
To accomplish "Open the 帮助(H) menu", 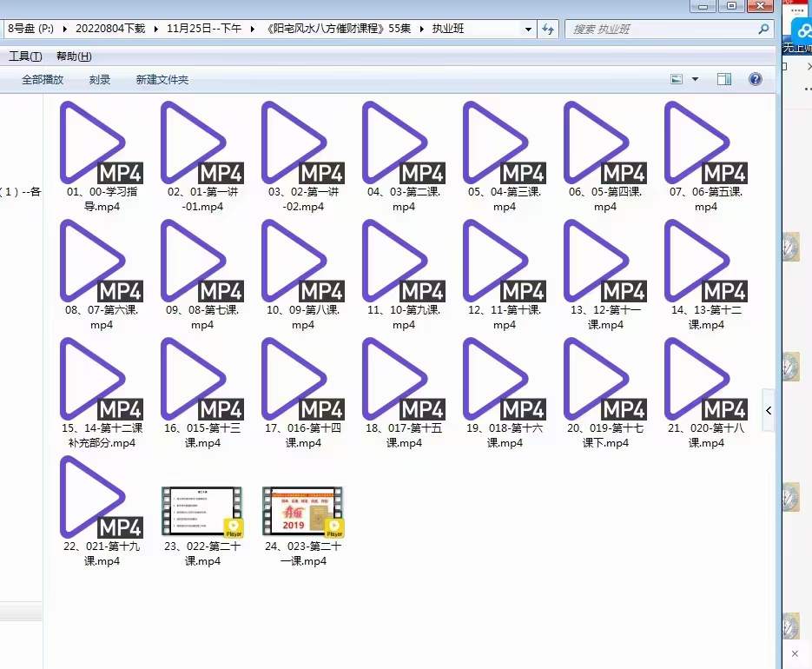I will pos(74,56).
